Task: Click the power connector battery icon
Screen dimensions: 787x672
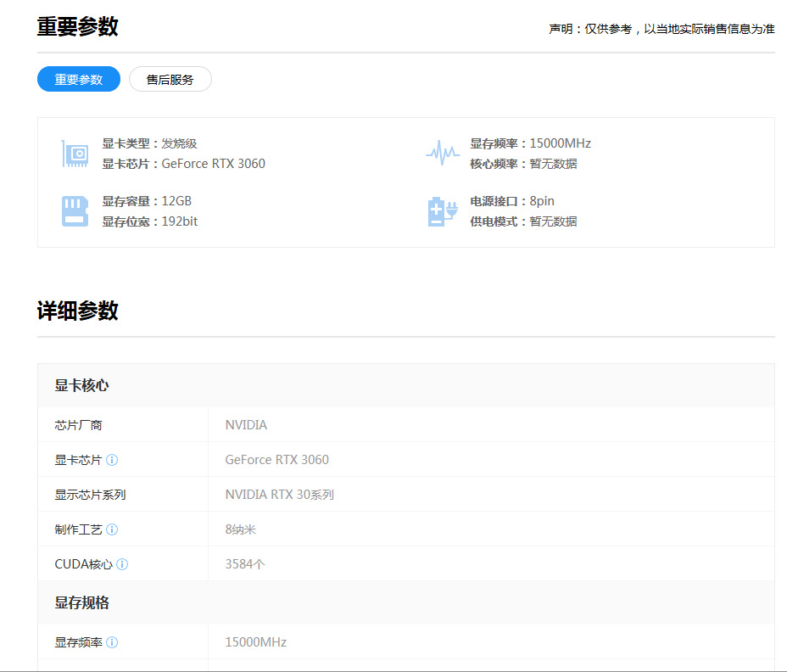Action: pyautogui.click(x=442, y=211)
